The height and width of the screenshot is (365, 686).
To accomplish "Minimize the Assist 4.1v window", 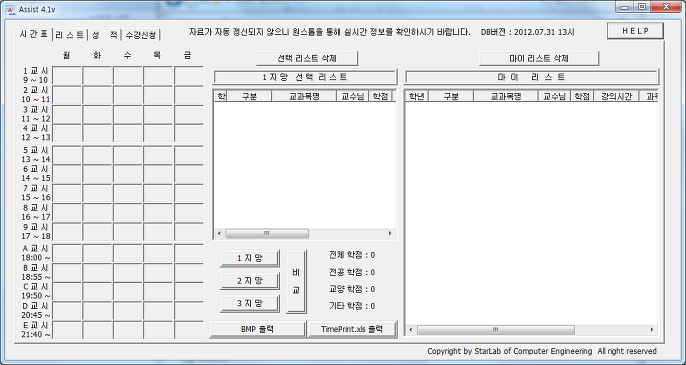I will pos(625,7).
